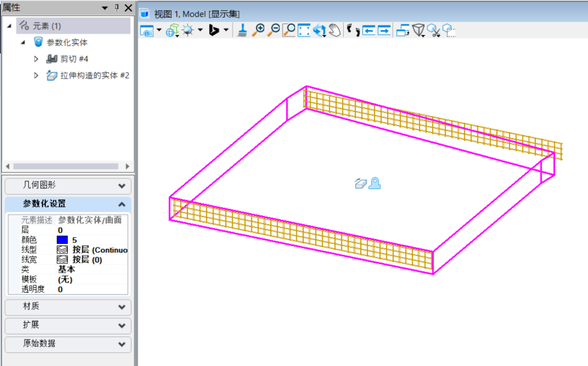This screenshot has height=366, width=588.
Task: Expand the 几何图形 section
Action: (122, 186)
